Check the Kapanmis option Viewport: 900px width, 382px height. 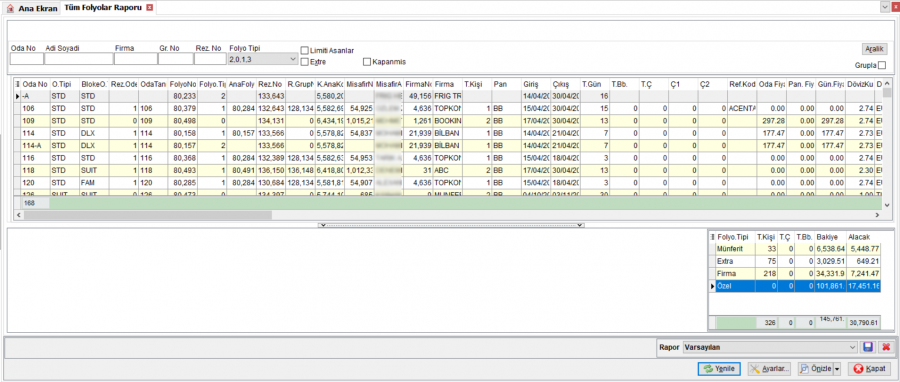[367, 61]
